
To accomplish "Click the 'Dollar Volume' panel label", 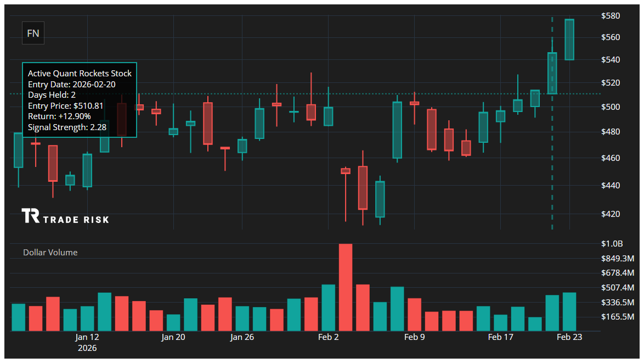I will point(50,253).
